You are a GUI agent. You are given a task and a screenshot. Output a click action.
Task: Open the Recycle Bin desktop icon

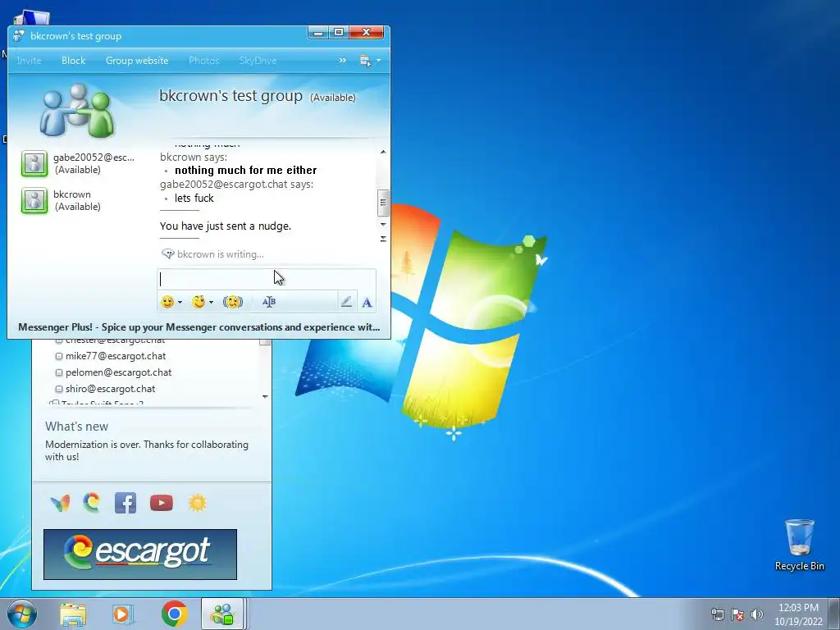pos(799,545)
